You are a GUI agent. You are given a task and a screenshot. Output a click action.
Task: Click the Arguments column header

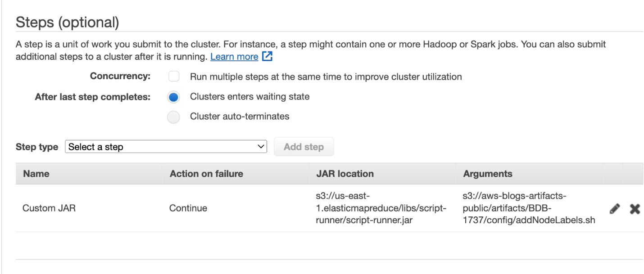coord(488,174)
